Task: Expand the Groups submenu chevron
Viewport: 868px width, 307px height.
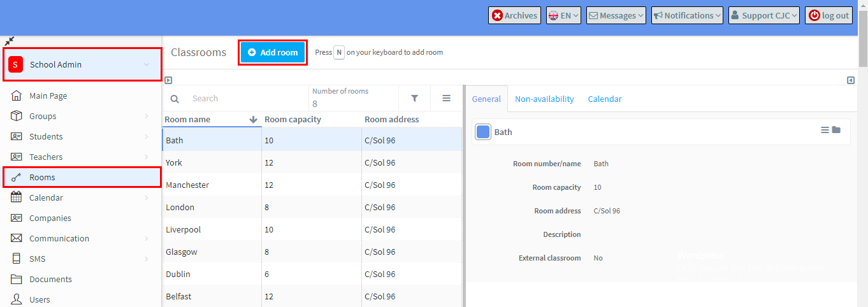Action: click(147, 116)
